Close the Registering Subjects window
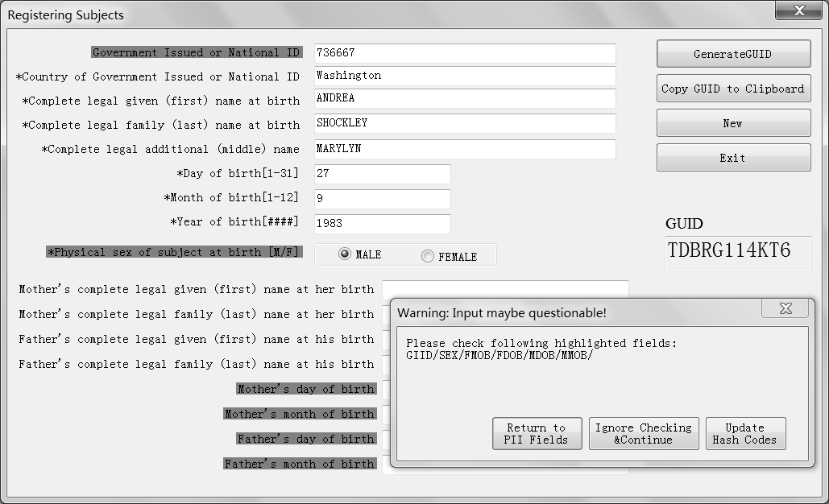 [x=798, y=10]
